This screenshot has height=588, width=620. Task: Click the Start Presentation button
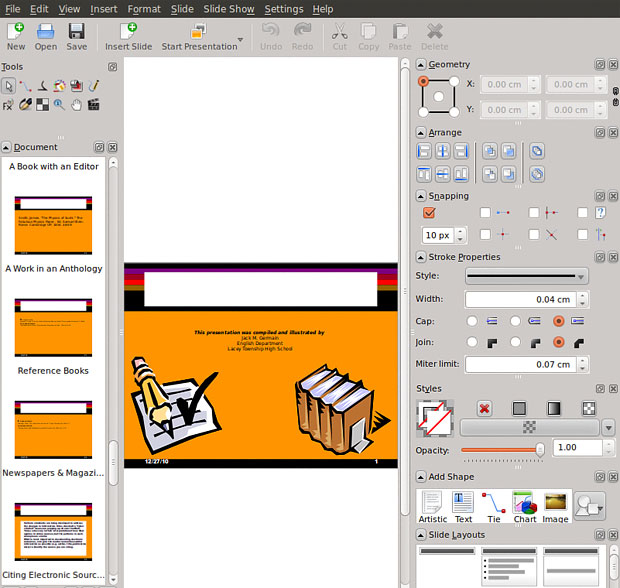click(x=199, y=37)
